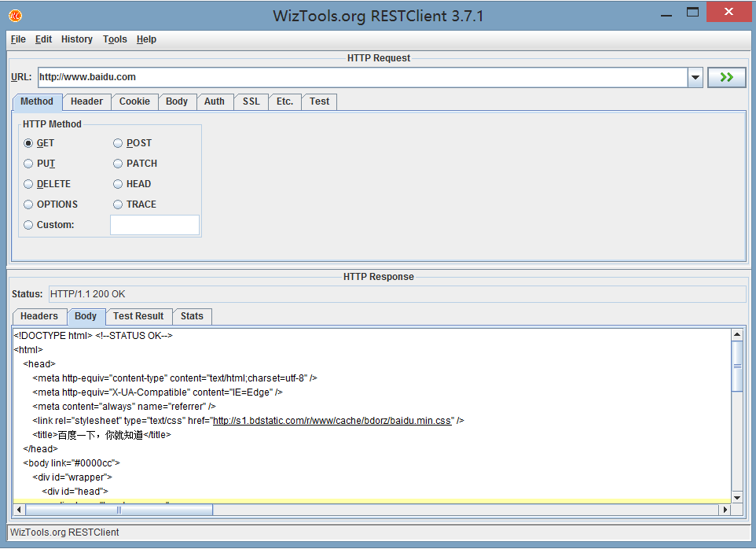This screenshot has height=549, width=756.
Task: Switch to the SSL tab
Action: (251, 101)
